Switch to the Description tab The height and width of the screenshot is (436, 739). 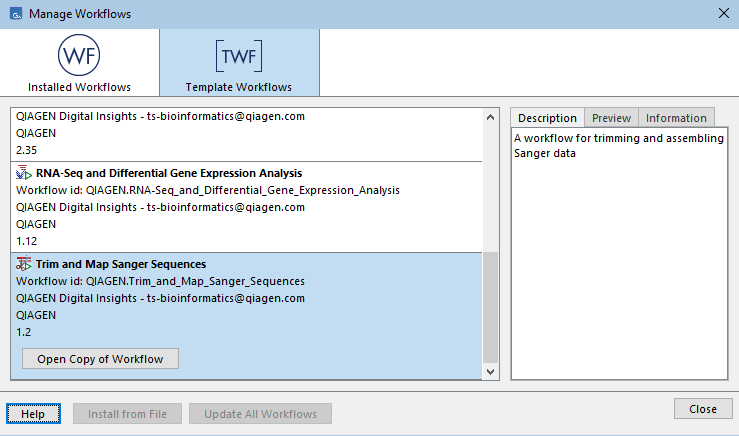[x=547, y=118]
